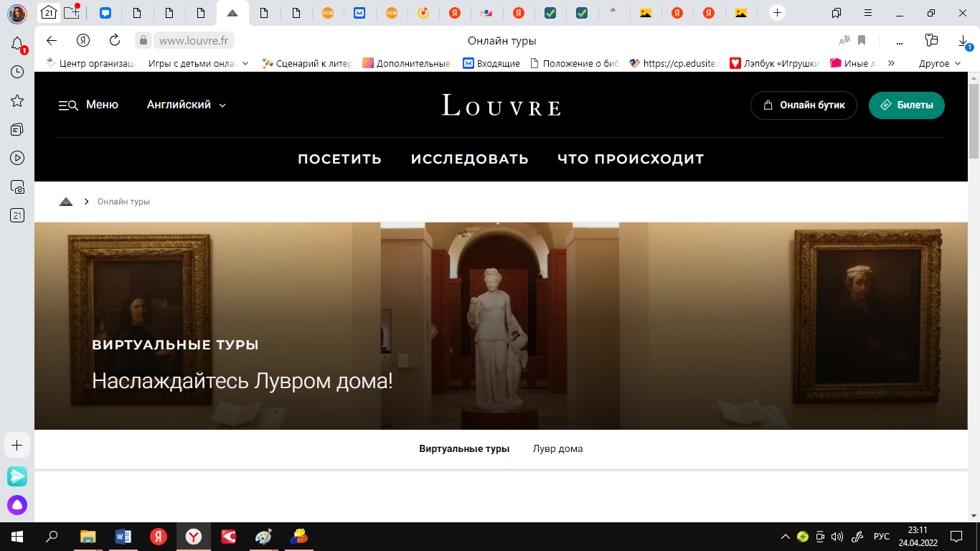Open Yandex home via Я button
Screen dimensions: 980x551
pos(83,40)
